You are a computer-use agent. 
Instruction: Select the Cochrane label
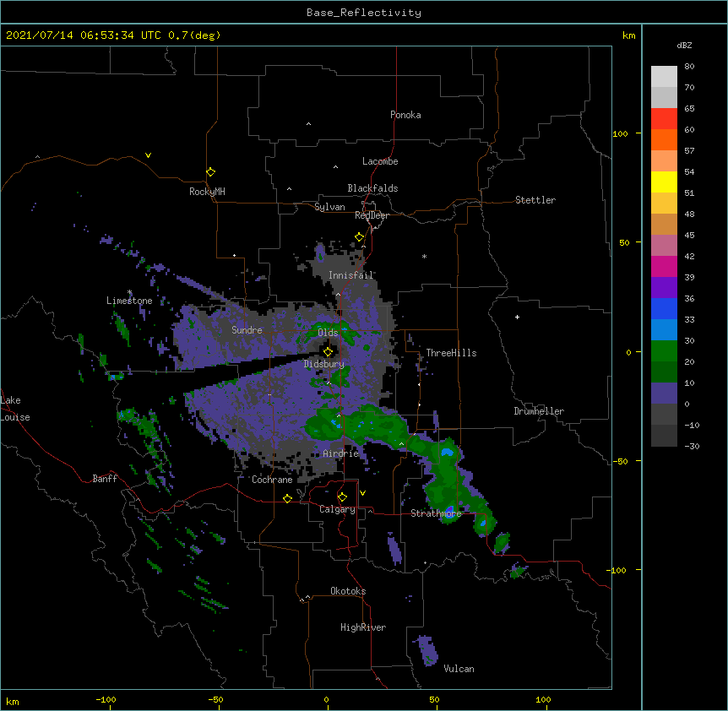tap(272, 480)
